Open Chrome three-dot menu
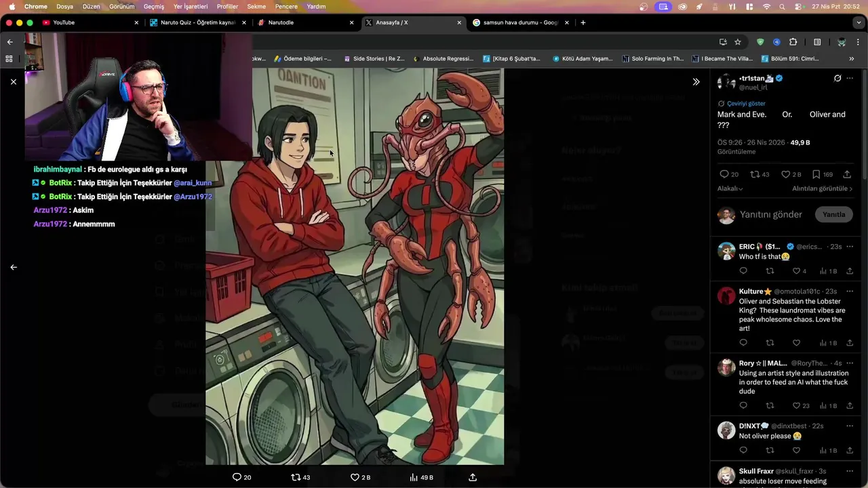The image size is (868, 488). (859, 42)
